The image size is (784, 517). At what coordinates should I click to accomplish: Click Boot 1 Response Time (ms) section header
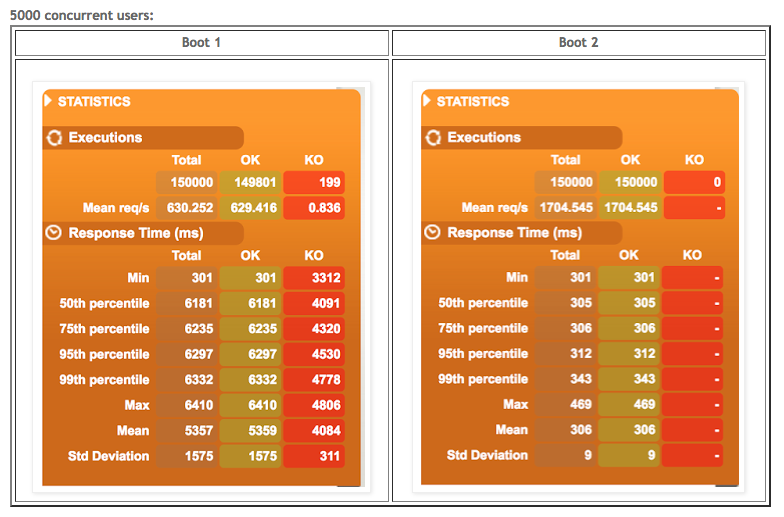[144, 233]
